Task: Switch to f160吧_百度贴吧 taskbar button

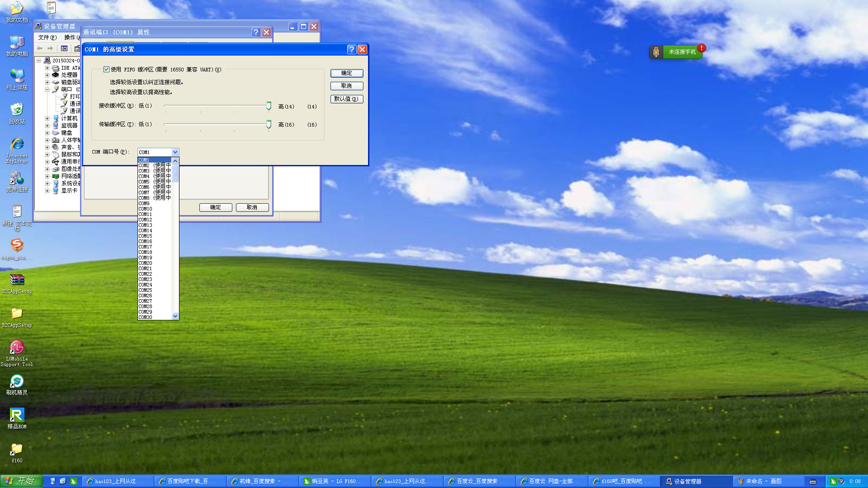Action: pos(624,481)
